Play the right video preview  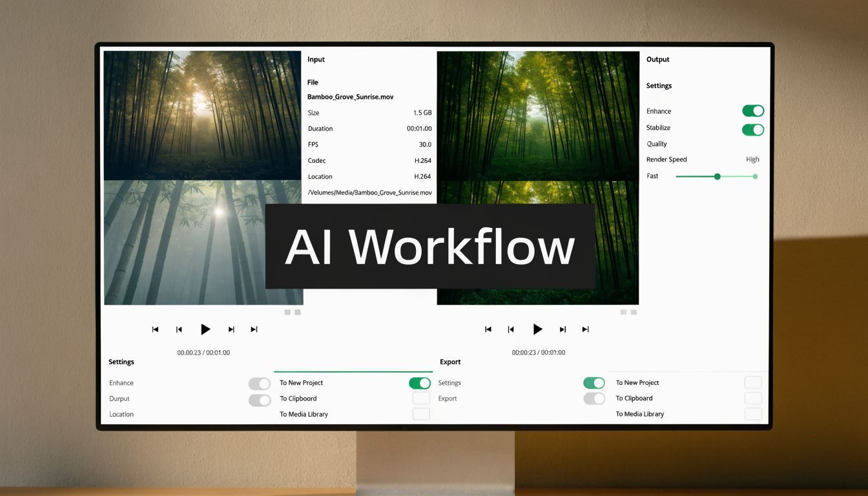538,329
